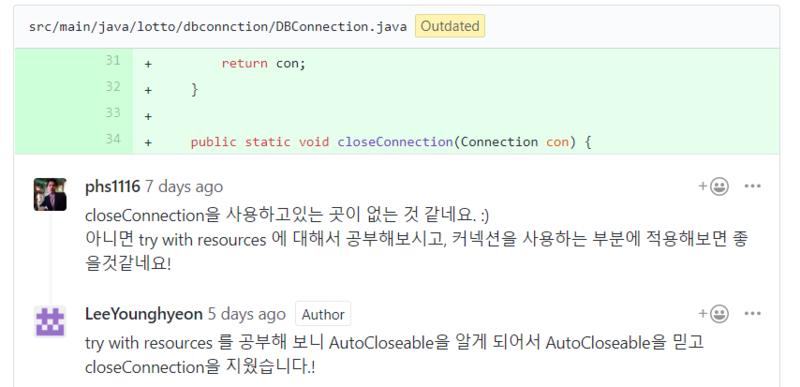The image size is (800, 387).
Task: Add reaction to LeeYounghyeon's comment
Action: coord(713,313)
